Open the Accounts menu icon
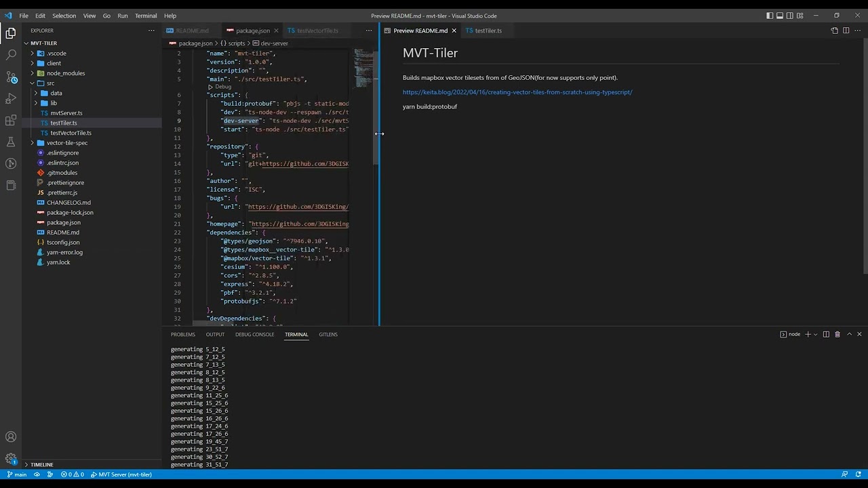Viewport: 868px width, 488px height. coord(11,437)
